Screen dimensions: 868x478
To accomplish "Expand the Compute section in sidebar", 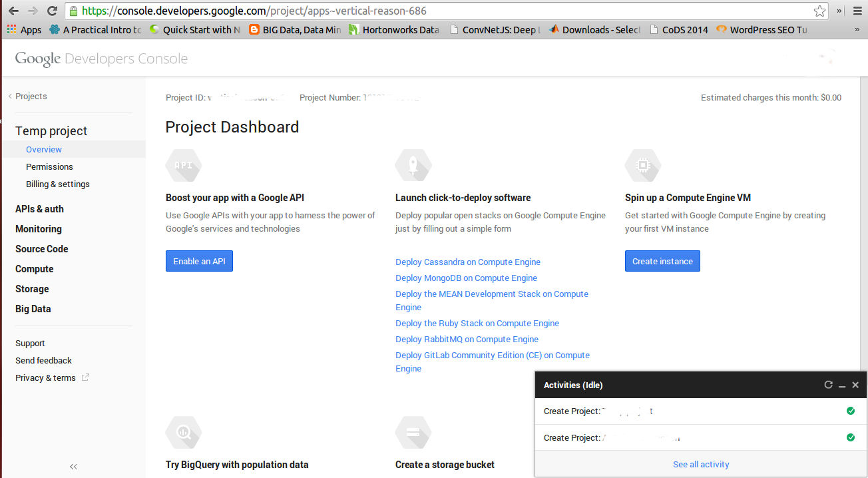I will point(35,269).
